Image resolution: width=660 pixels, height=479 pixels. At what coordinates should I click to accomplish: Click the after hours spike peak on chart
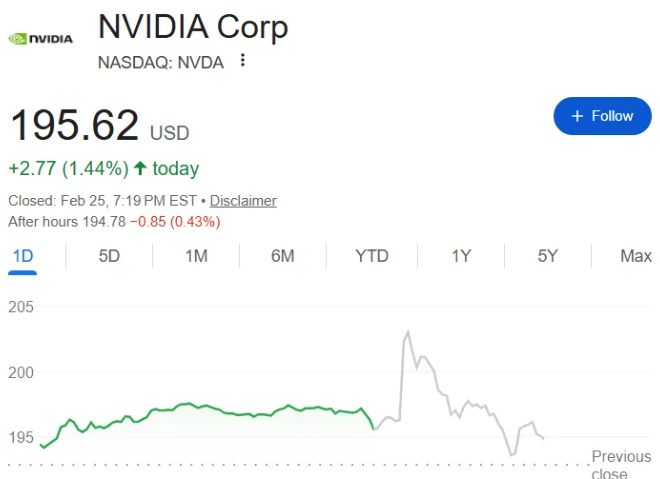coord(407,332)
